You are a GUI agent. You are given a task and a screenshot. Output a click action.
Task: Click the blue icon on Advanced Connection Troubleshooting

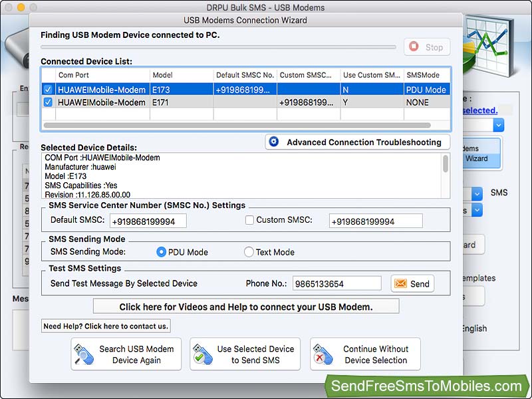pyautogui.click(x=275, y=142)
